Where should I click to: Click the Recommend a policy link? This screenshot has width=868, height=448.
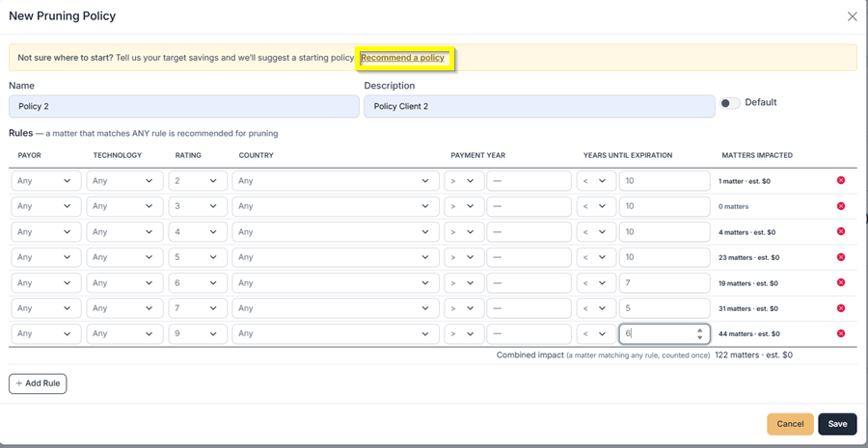(x=403, y=58)
